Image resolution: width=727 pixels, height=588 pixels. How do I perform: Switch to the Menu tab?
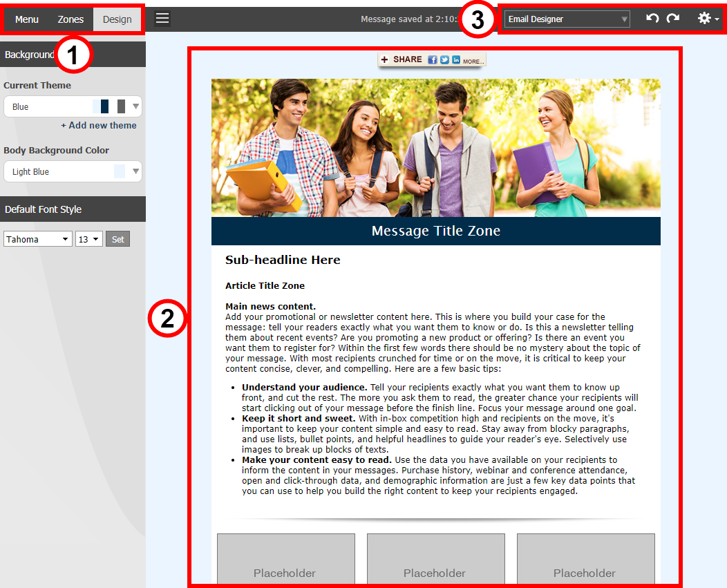(x=26, y=19)
